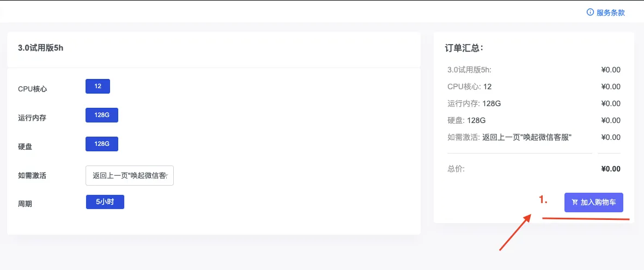Image resolution: width=644 pixels, height=270 pixels.
Task: Select the 12 CPU核心 option
Action: 98,87
